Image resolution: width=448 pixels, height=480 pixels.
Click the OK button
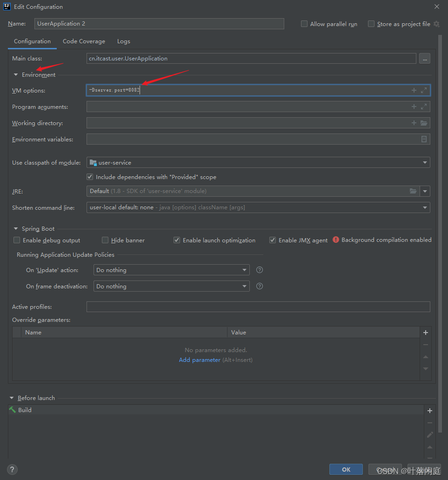[346, 469]
